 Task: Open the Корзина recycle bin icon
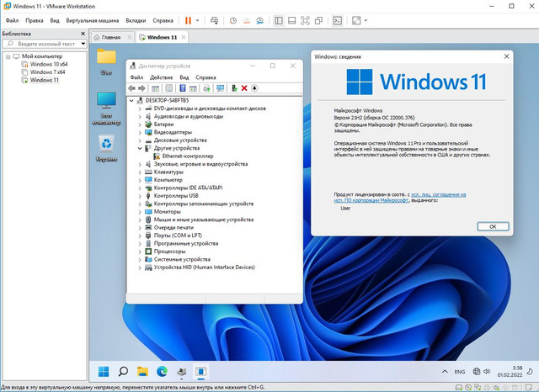(x=106, y=148)
